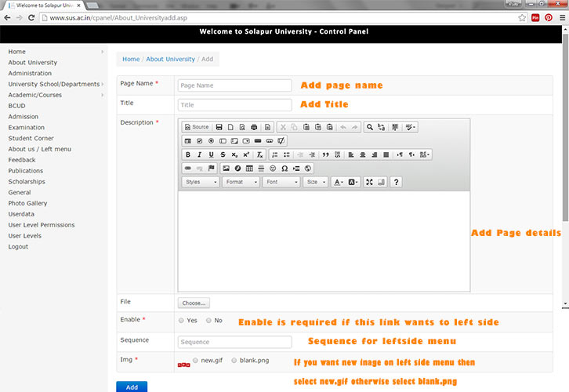Reload the page
Image resolution: width=569 pixels, height=392 pixels.
(x=31, y=17)
